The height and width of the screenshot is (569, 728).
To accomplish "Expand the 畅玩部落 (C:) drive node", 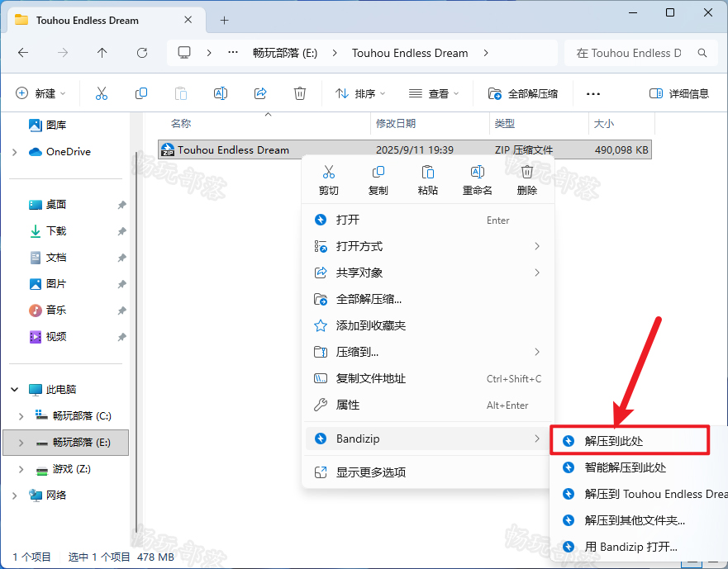I will (x=21, y=416).
